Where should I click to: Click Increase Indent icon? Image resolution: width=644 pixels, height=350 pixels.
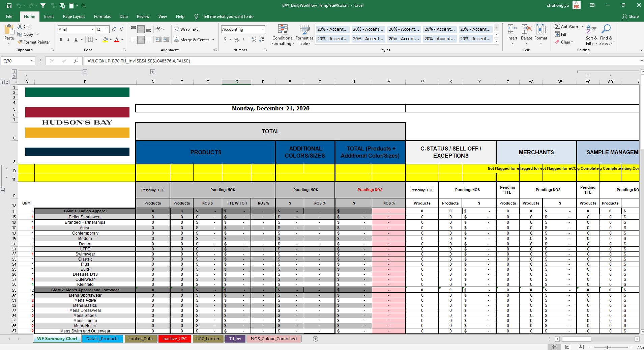click(166, 39)
